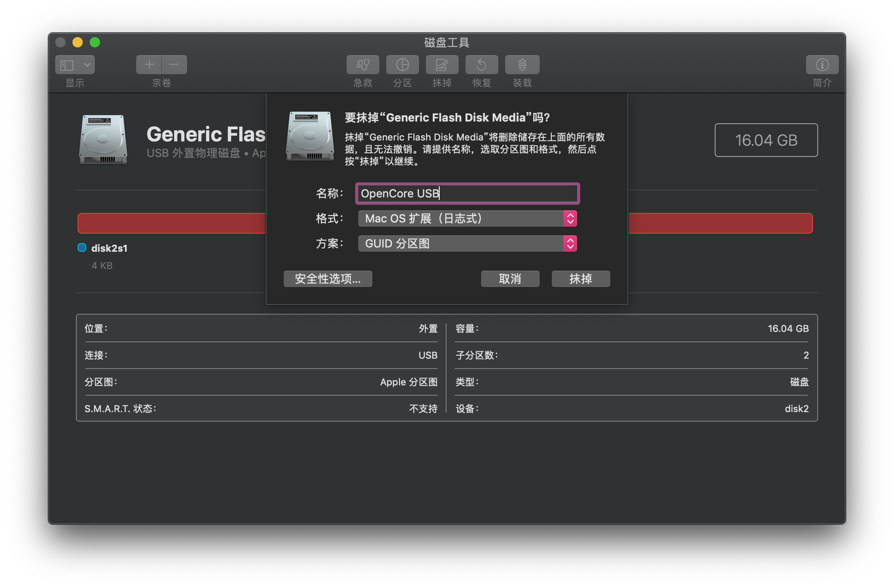The height and width of the screenshot is (588, 894).
Task: Open the format (格式) dropdown Mac OS 扩展
Action: 467,219
